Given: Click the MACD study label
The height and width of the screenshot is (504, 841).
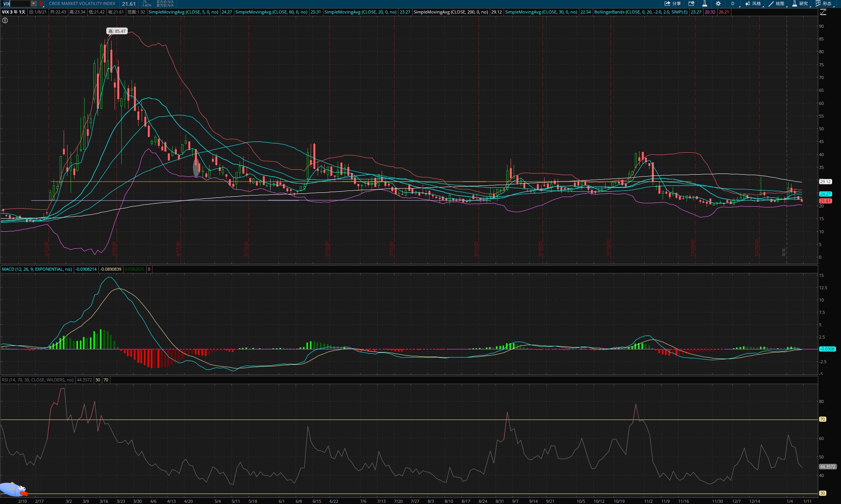Looking at the screenshot, I should pos(37,269).
